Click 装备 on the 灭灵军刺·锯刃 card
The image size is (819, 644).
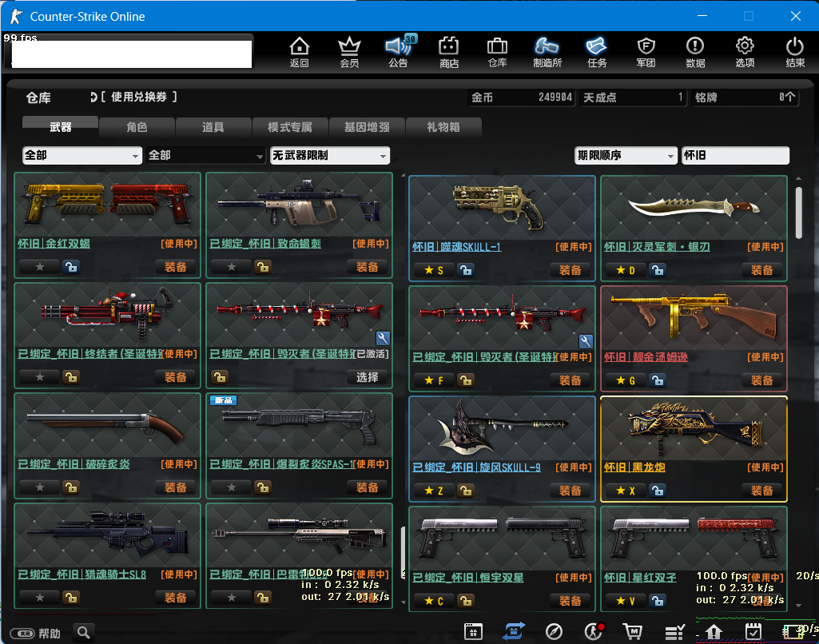761,270
